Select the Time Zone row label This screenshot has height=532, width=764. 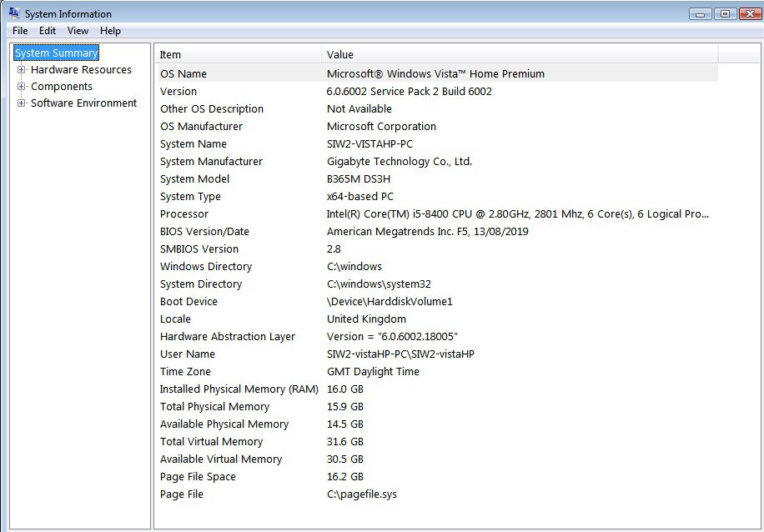pyautogui.click(x=185, y=372)
